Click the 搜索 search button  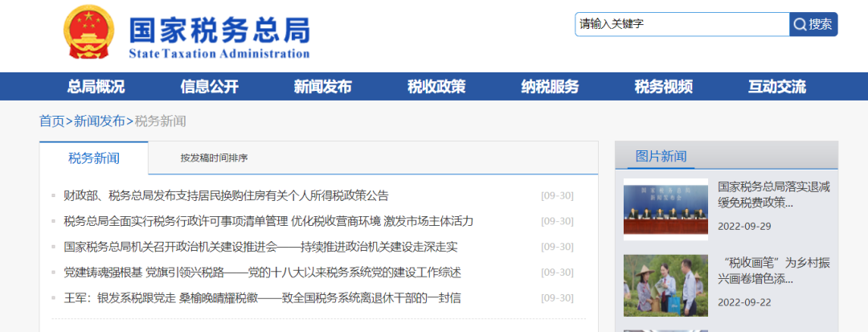click(x=813, y=24)
